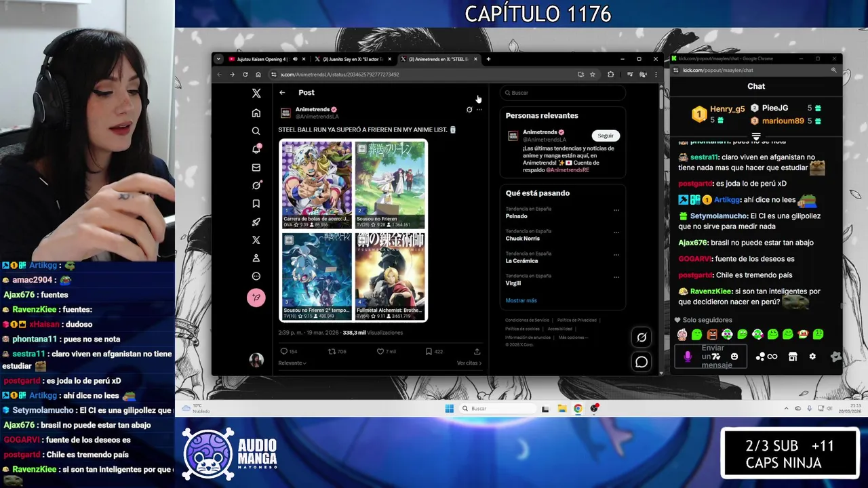The width and height of the screenshot is (868, 488).
Task: Open Bookmarks icon in X sidebar
Action: pos(256,203)
